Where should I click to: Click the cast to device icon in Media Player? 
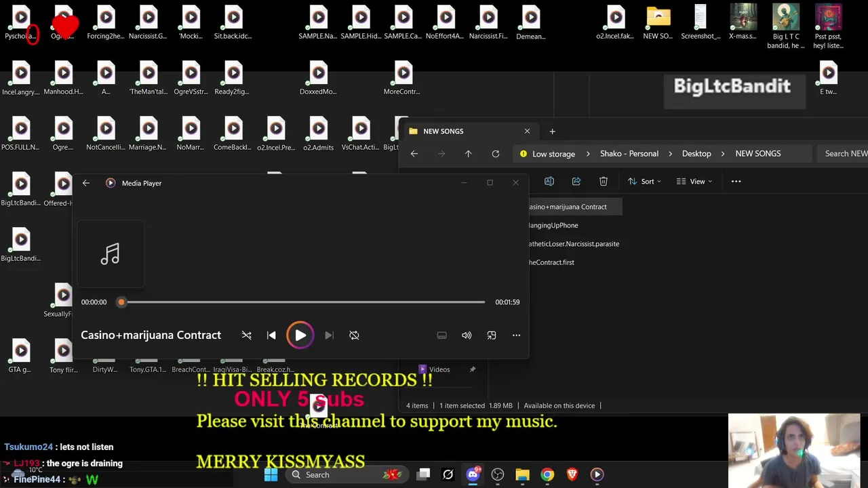click(441, 335)
